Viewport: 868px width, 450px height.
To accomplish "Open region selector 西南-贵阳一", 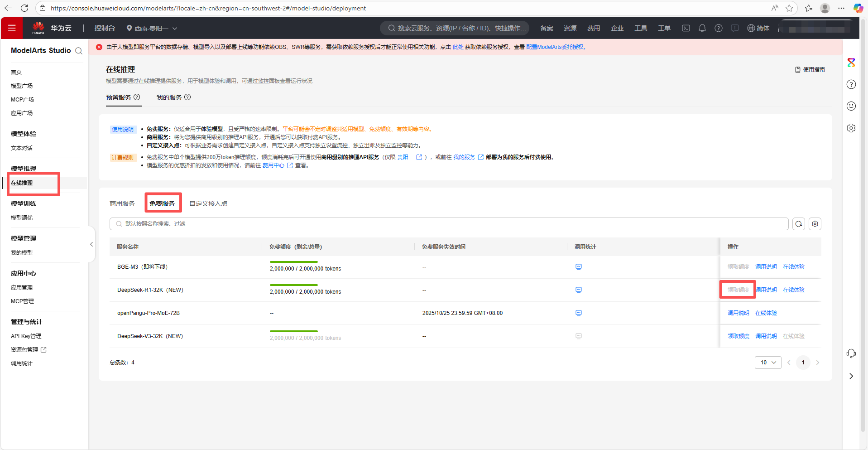I will click(152, 28).
